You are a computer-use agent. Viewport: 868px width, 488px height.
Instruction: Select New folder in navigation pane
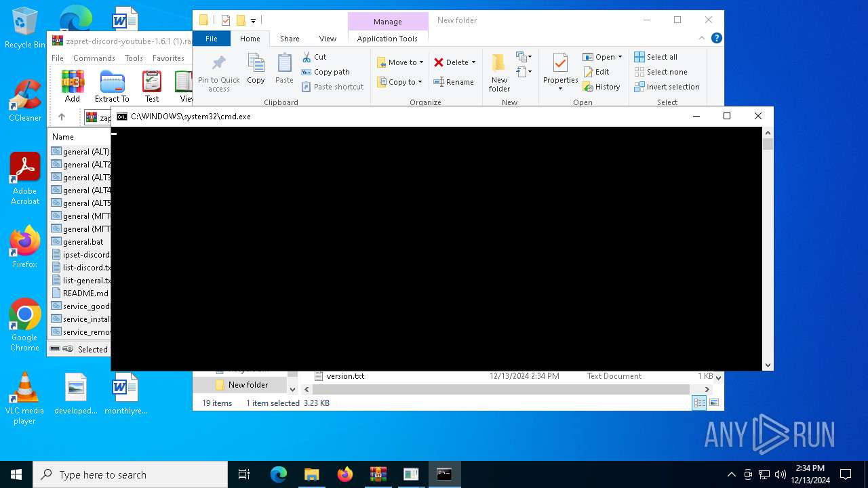248,385
